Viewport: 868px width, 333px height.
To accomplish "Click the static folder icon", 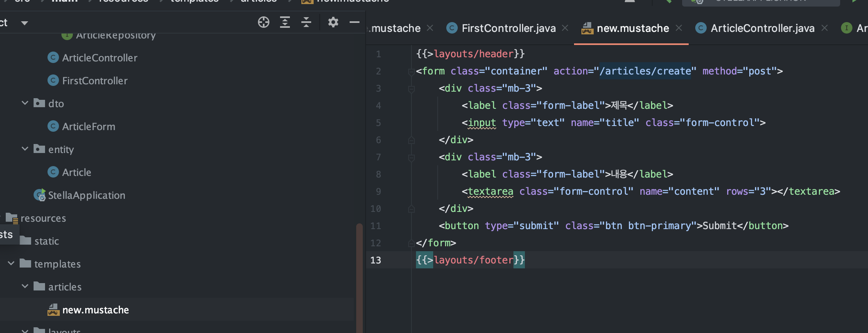I will coord(25,240).
